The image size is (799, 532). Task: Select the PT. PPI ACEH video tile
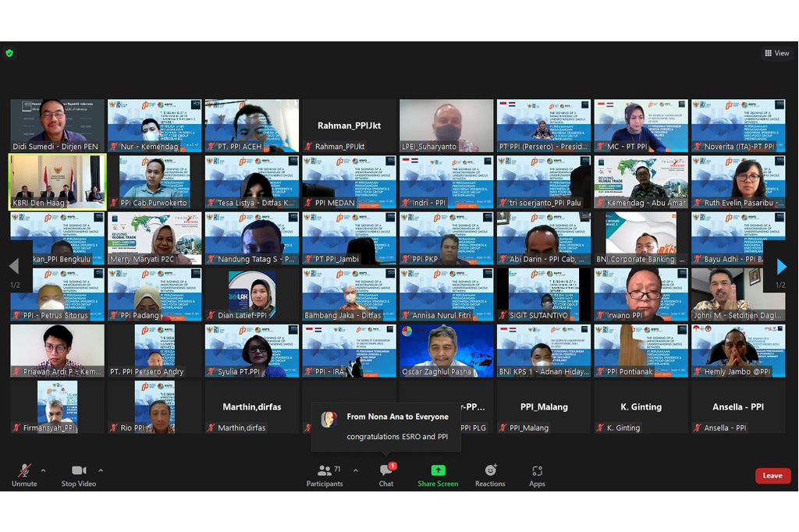tap(252, 126)
